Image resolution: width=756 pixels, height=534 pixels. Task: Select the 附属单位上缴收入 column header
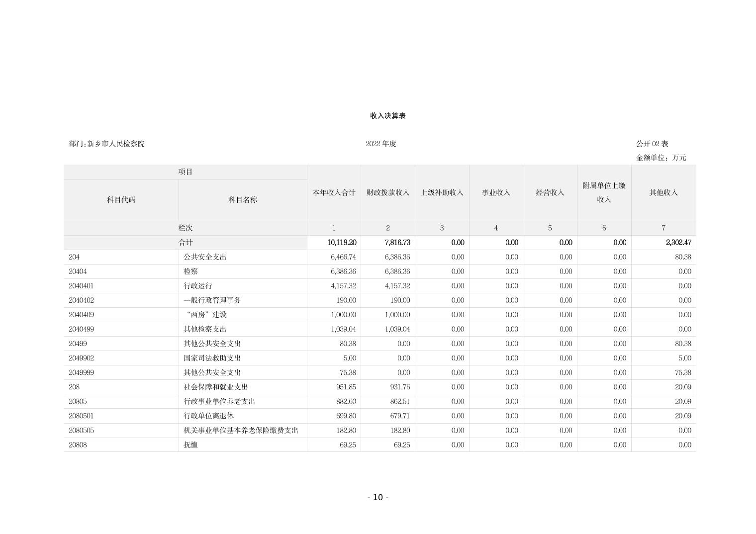pos(604,192)
